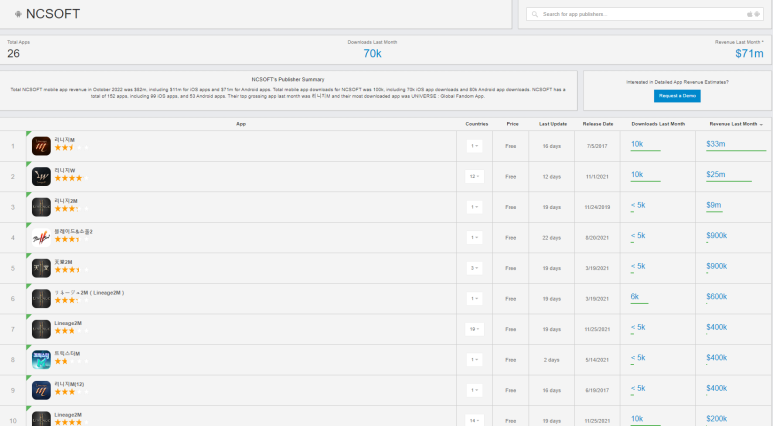
Task: Expand countries dropdown for 리니지M rank 1
Action: click(474, 146)
